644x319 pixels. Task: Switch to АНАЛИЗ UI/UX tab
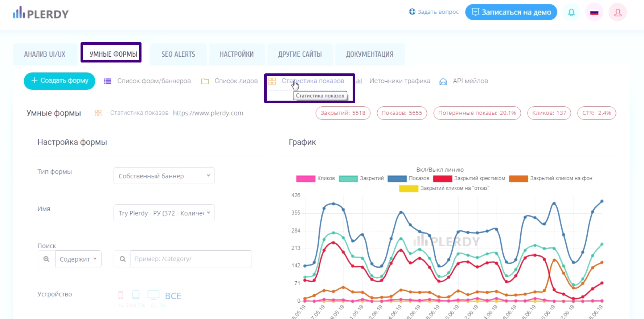coord(45,54)
